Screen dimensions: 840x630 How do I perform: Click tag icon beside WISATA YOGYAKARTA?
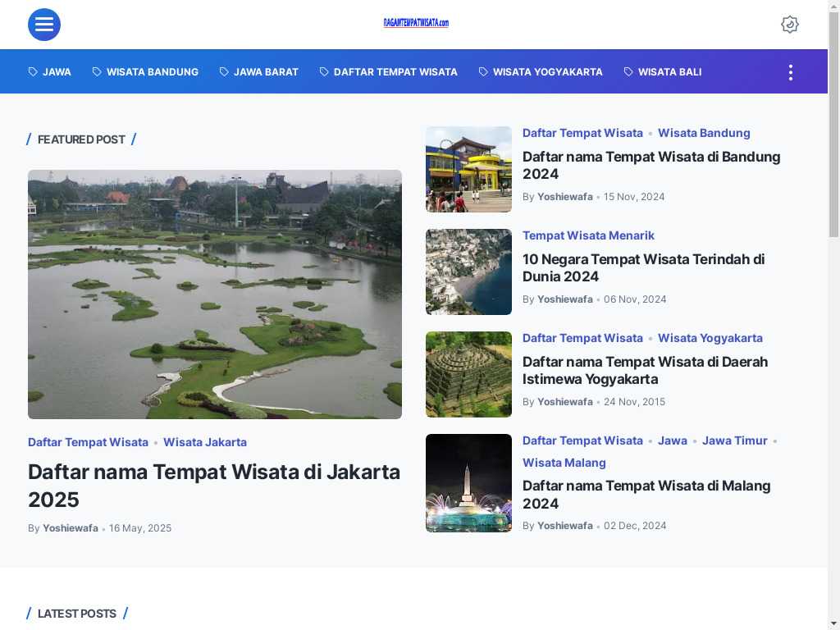(483, 72)
